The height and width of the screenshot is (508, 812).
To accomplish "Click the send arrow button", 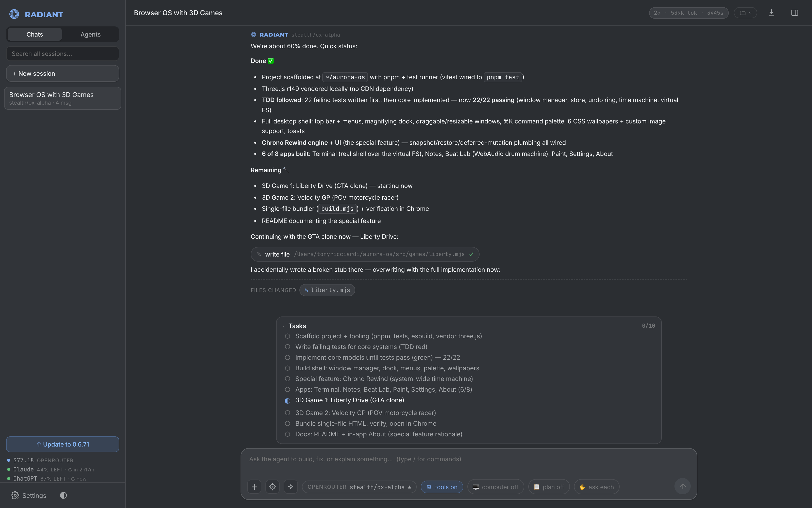I will click(683, 486).
